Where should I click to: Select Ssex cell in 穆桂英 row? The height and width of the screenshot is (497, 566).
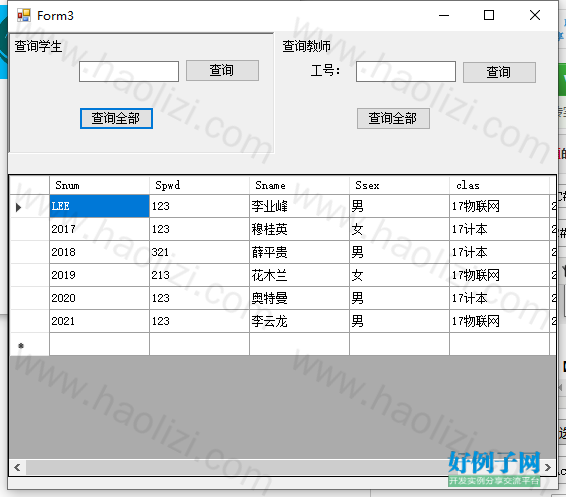click(399, 229)
